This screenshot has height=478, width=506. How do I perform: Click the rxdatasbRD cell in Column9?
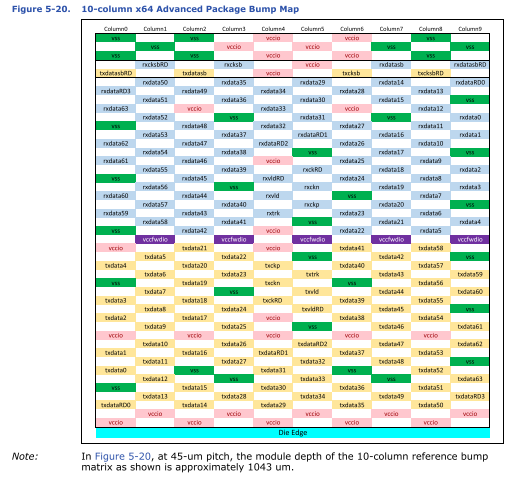coord(470,65)
